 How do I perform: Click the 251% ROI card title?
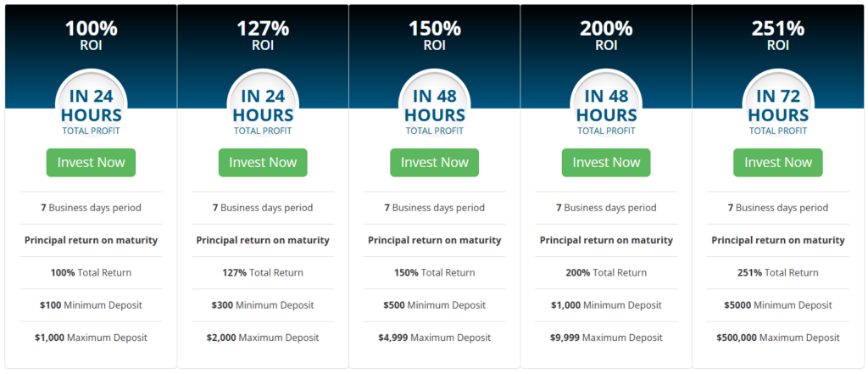[x=778, y=34]
